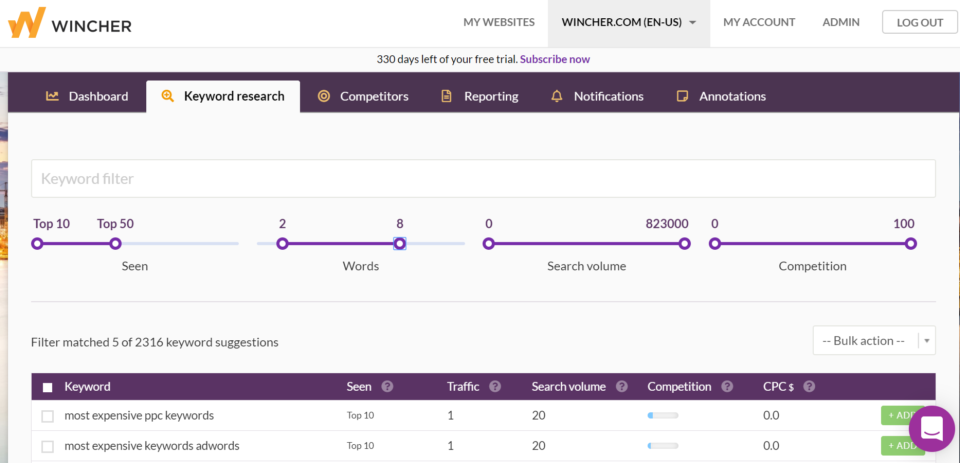Click the LOG OUT button
The image size is (960, 463).
pyautogui.click(x=920, y=23)
